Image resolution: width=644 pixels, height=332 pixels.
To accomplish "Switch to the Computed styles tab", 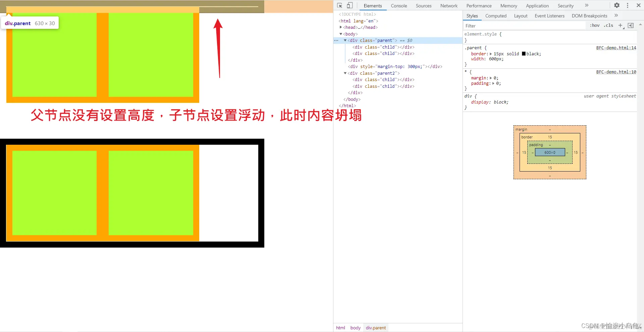I will pos(496,16).
